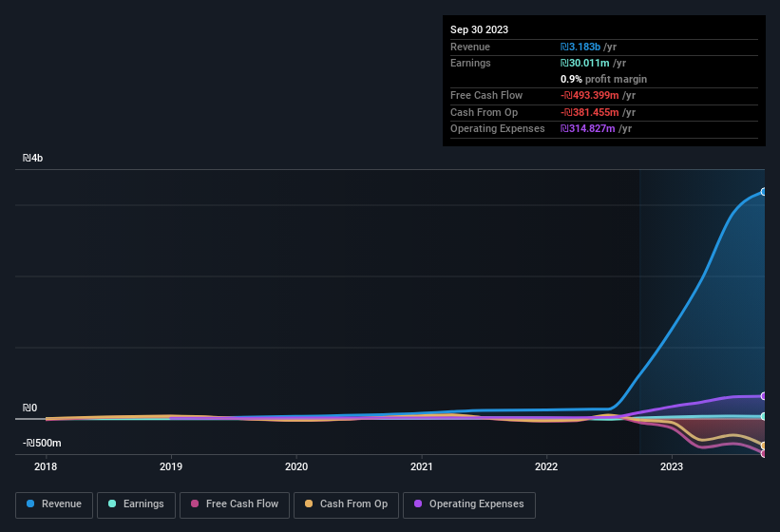780x532 pixels.
Task: Click the ₪30.011m earnings value
Action: pos(584,63)
